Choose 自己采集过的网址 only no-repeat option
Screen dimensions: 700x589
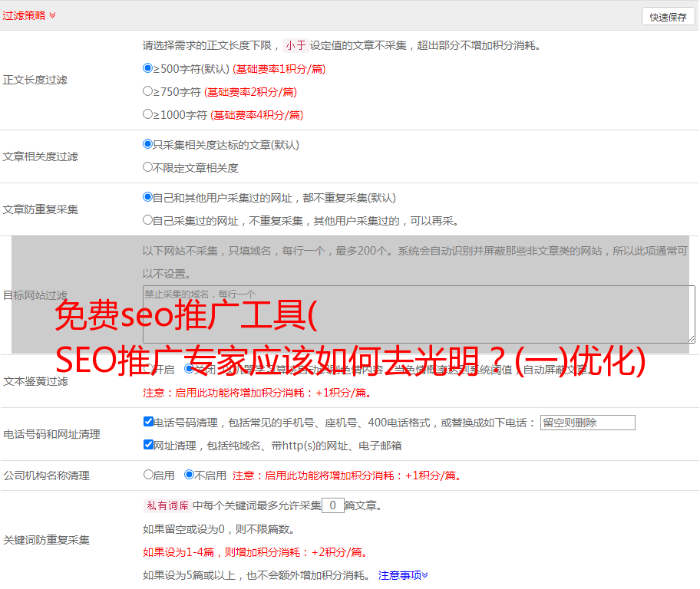(148, 220)
